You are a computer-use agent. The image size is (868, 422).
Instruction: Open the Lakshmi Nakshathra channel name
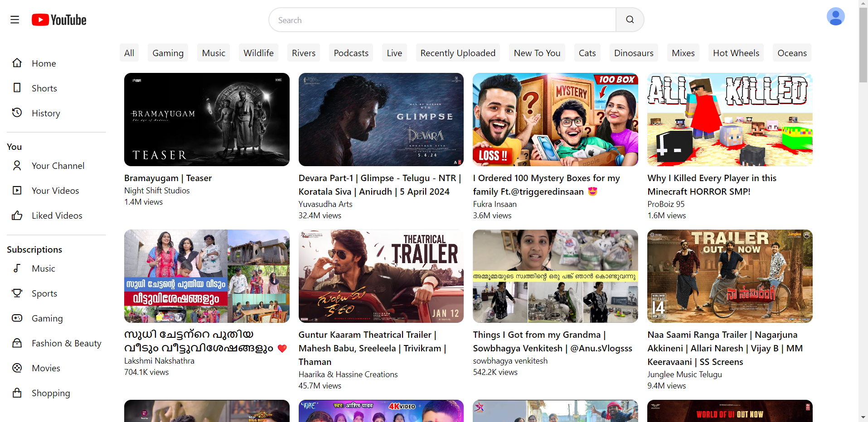tap(159, 361)
